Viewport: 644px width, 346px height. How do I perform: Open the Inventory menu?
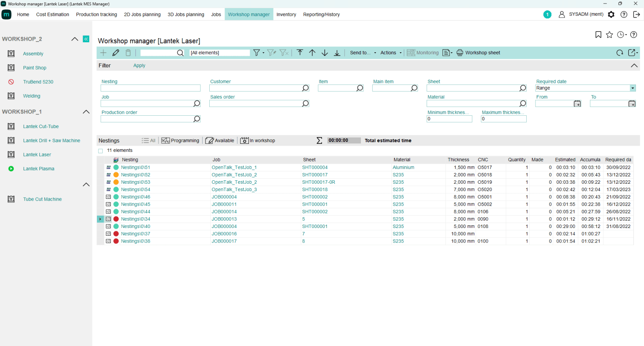(286, 15)
